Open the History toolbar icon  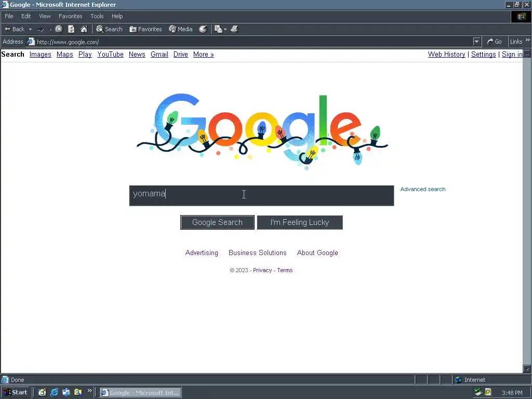(x=203, y=29)
